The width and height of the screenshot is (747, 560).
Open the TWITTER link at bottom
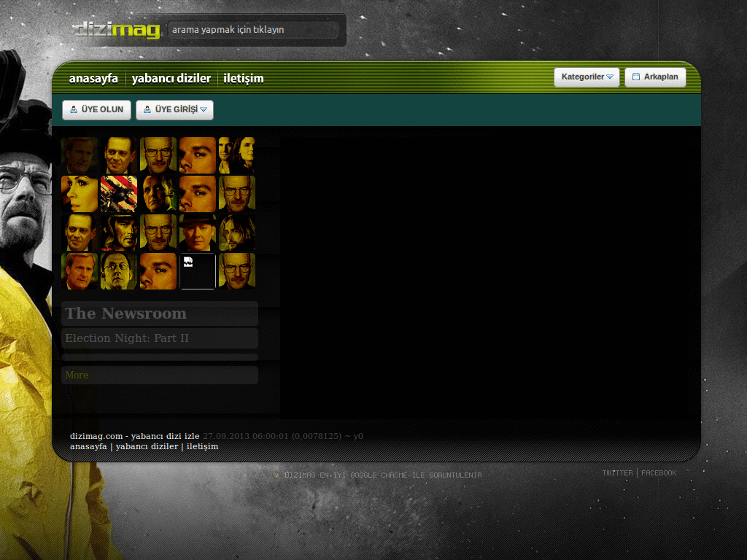[617, 472]
